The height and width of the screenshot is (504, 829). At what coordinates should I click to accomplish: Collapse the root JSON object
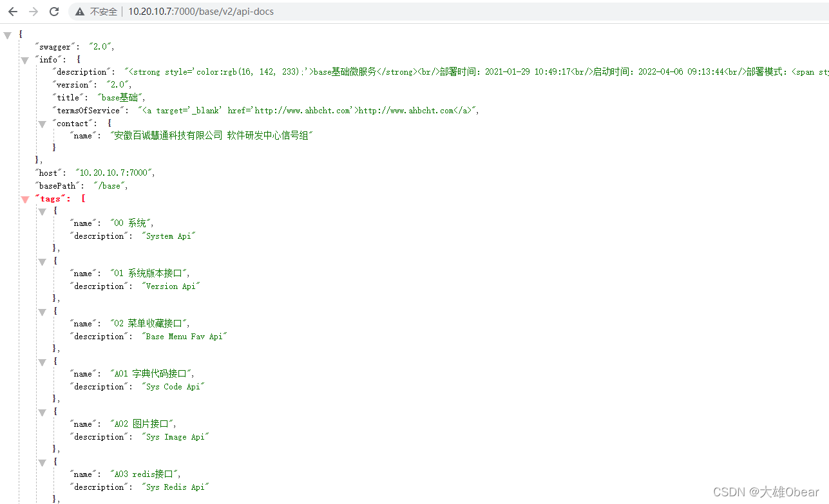coord(8,35)
